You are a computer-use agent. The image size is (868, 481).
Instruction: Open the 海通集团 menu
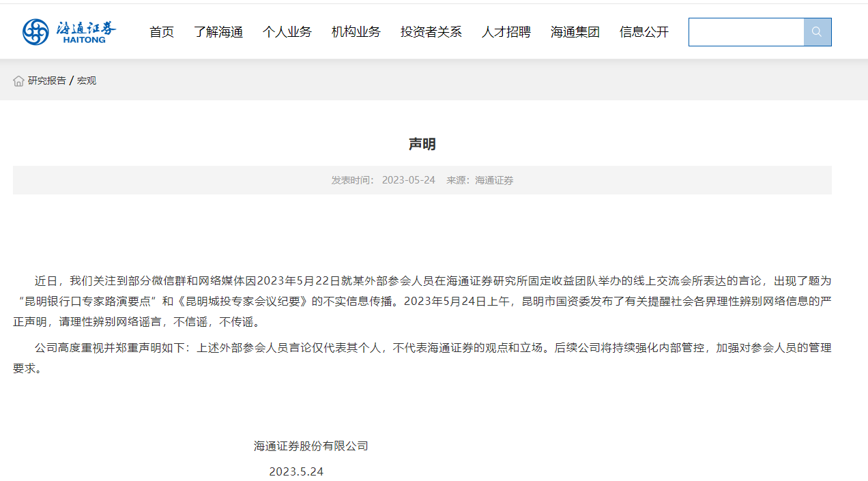click(x=575, y=32)
